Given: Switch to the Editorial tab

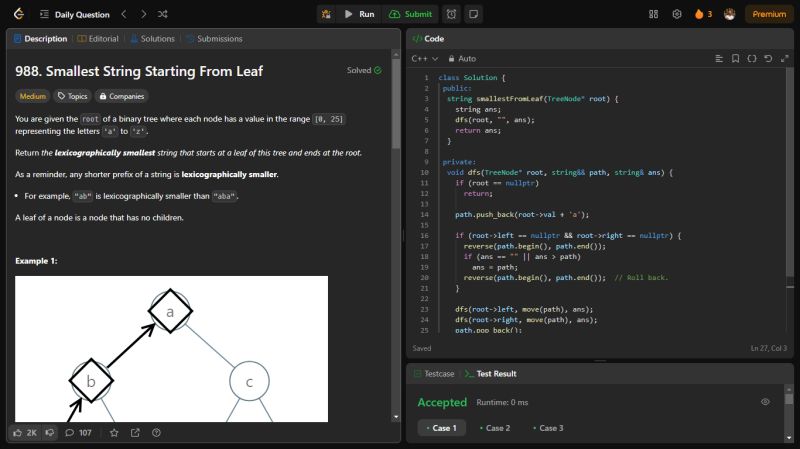Looking at the screenshot, I should [x=97, y=39].
